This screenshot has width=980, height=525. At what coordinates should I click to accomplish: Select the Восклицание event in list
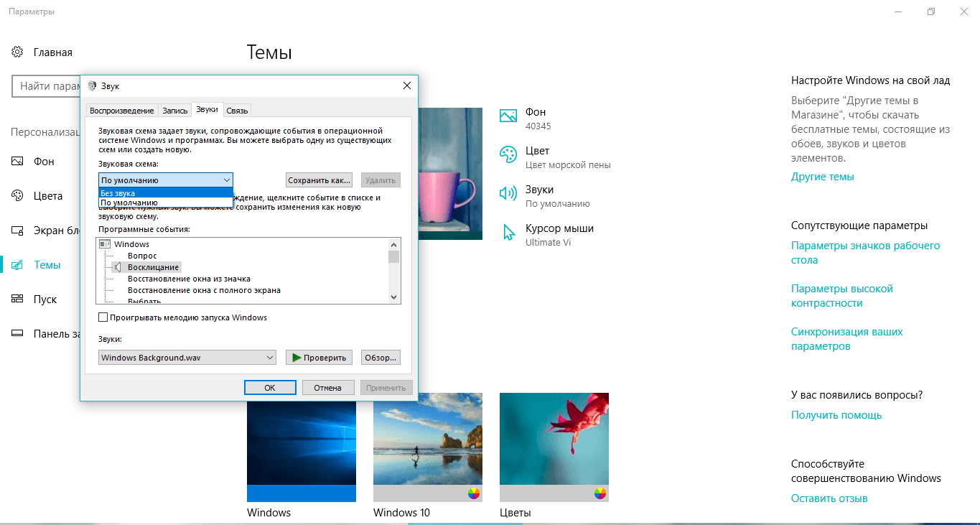click(153, 267)
